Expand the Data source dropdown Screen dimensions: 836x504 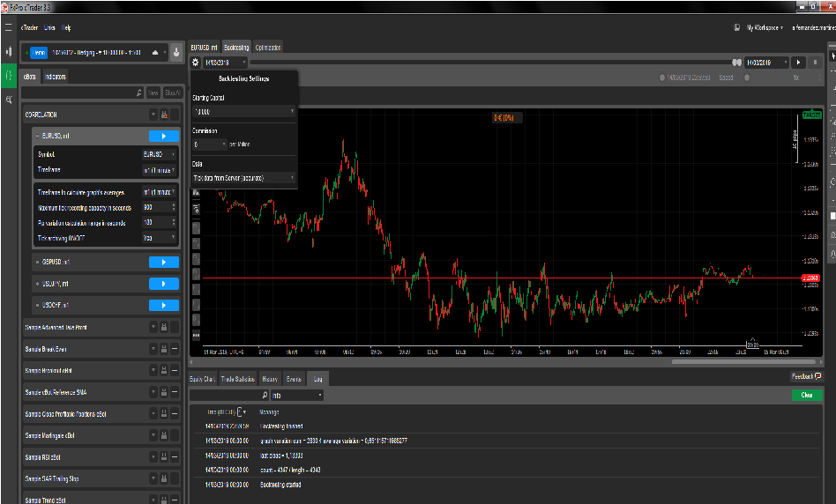[x=244, y=178]
